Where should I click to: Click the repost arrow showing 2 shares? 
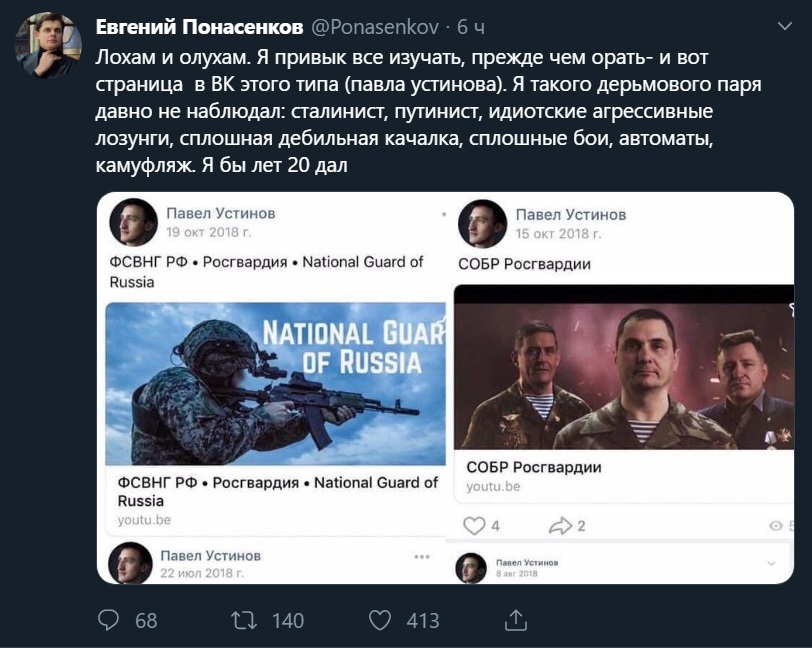pos(560,525)
